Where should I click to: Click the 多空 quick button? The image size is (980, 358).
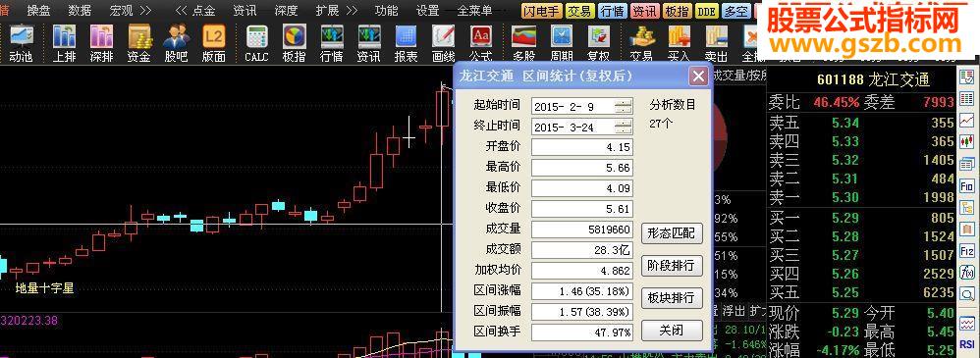pyautogui.click(x=736, y=11)
